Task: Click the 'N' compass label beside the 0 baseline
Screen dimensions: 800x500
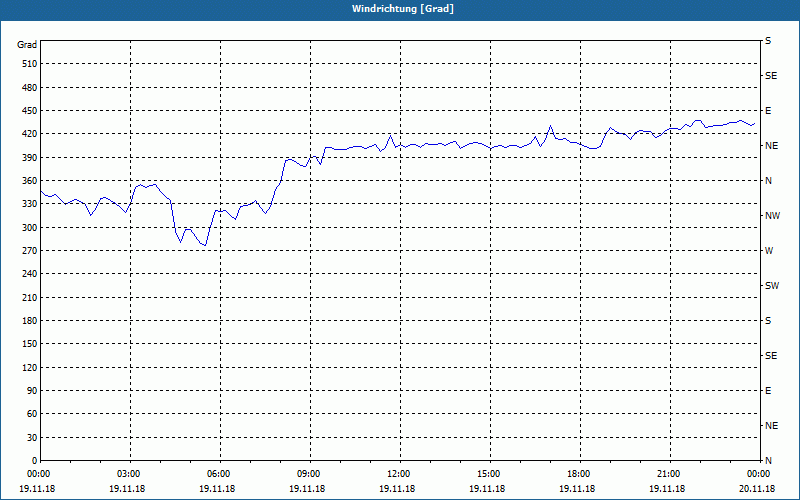Action: [x=769, y=461]
